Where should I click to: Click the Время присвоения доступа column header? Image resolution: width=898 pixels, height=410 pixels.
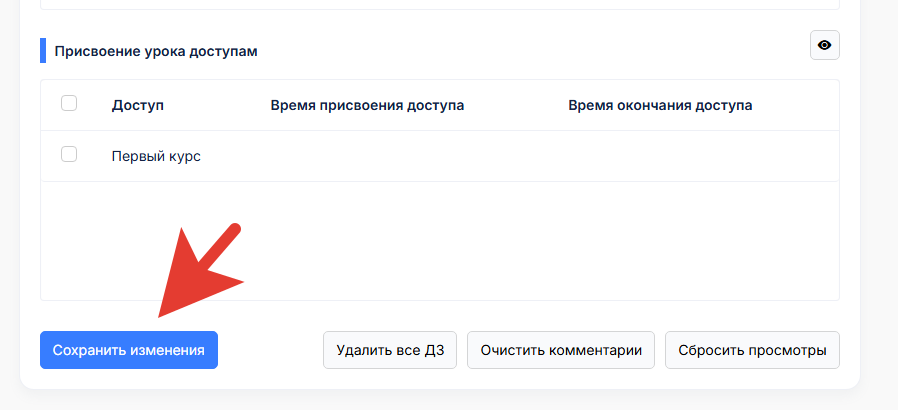click(x=367, y=105)
